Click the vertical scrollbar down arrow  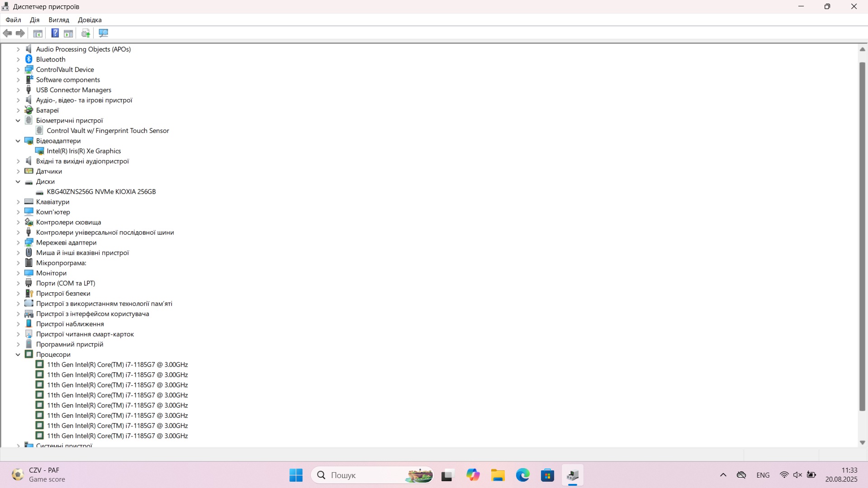(x=862, y=443)
